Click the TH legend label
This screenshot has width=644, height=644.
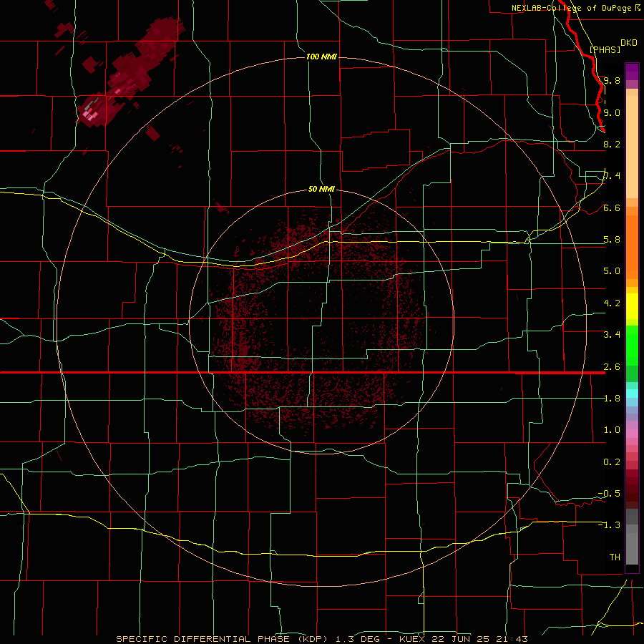[x=615, y=557]
